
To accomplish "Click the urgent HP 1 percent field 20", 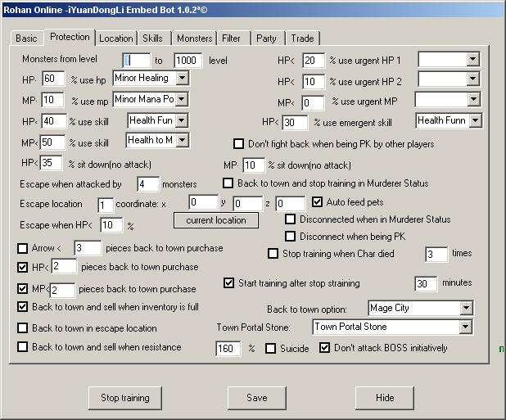I will [x=314, y=61].
